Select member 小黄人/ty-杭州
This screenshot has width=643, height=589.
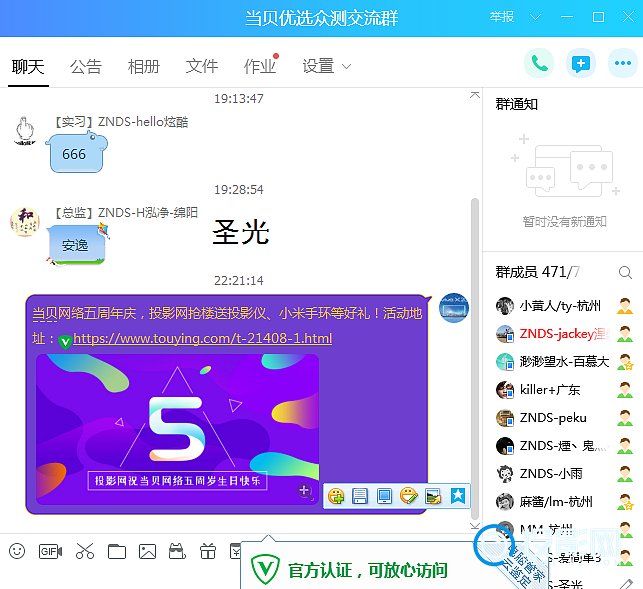point(564,306)
